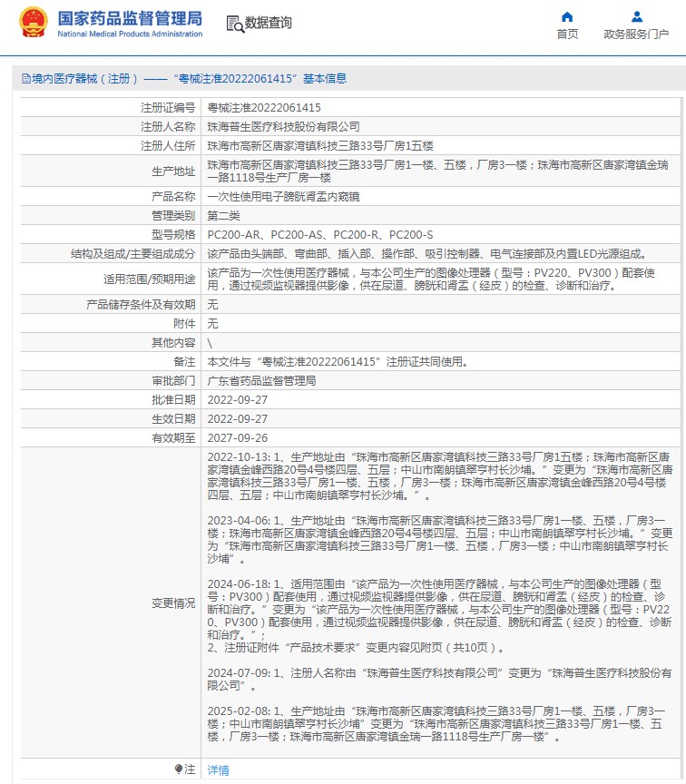Open the 数据查询 search icon
The image size is (686, 784).
coord(235,24)
